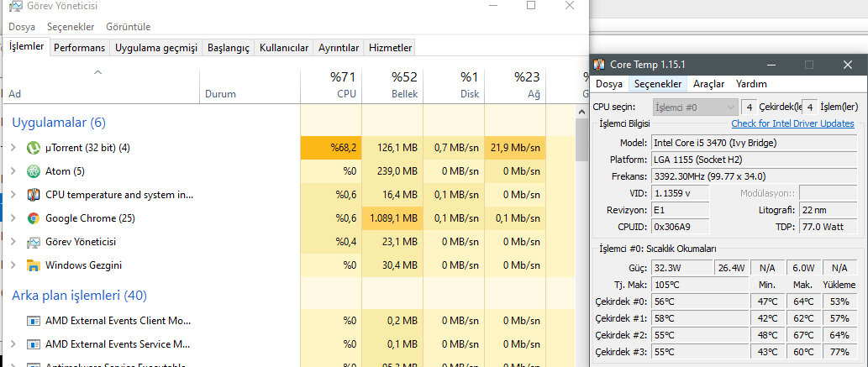Expand the Atom process group
The image size is (868, 367).
(x=13, y=171)
